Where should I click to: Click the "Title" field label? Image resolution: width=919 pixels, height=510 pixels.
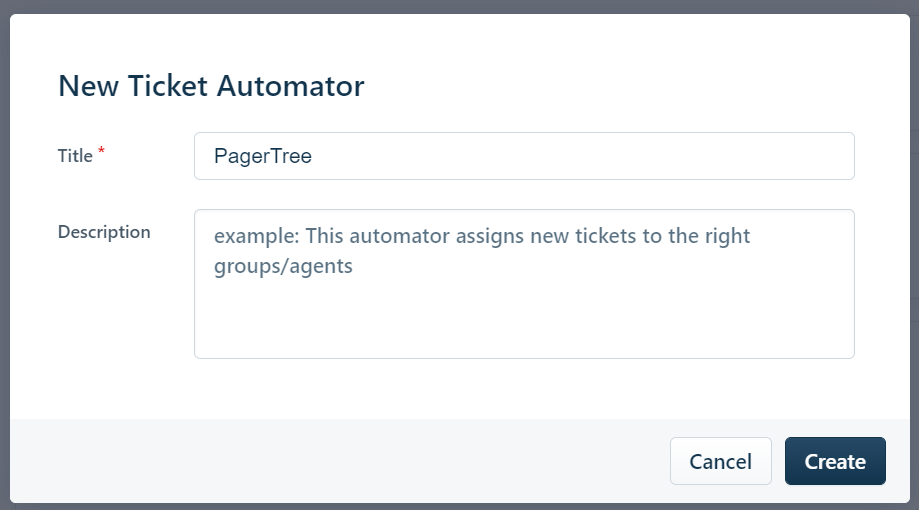pyautogui.click(x=75, y=156)
